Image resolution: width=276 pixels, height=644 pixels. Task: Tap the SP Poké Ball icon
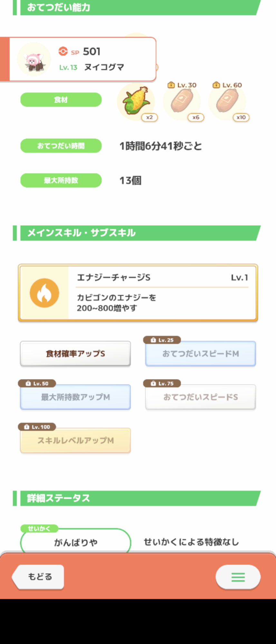point(63,52)
